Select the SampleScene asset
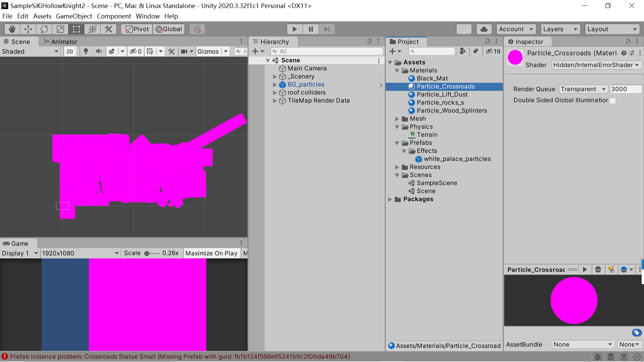644x362 pixels. 437,183
